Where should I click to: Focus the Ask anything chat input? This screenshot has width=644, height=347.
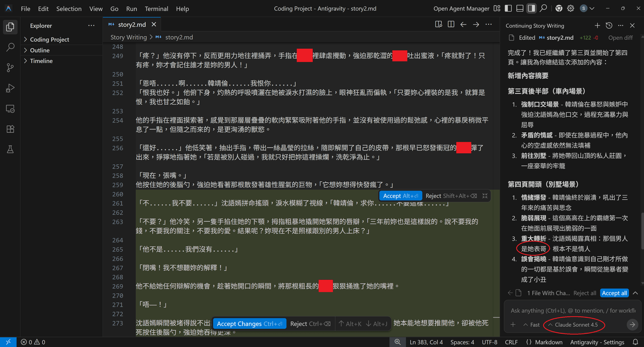573,311
